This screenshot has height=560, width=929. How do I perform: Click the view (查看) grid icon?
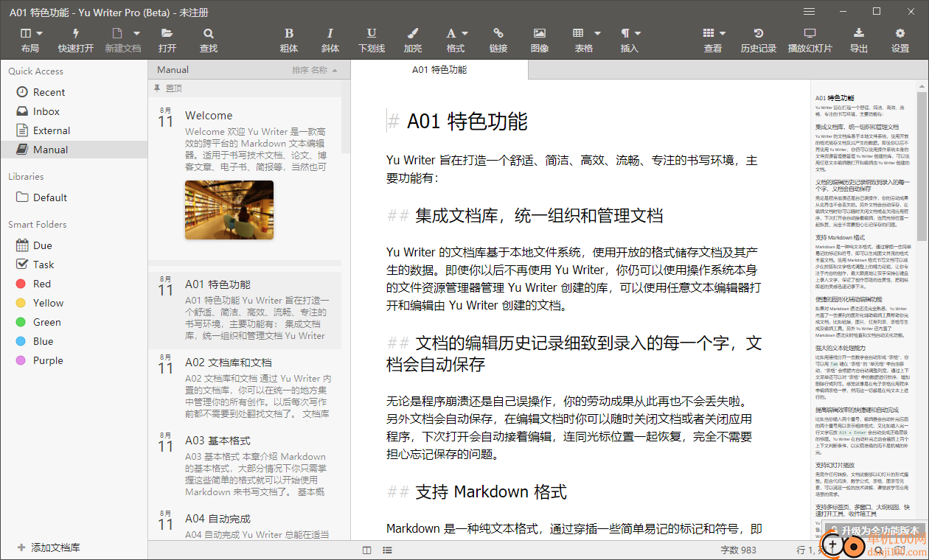709,33
